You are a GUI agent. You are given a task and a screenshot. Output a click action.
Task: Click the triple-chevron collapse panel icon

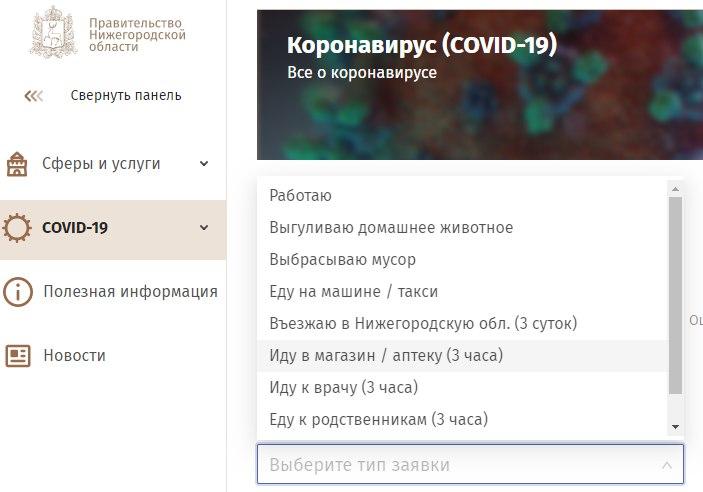coord(34,96)
